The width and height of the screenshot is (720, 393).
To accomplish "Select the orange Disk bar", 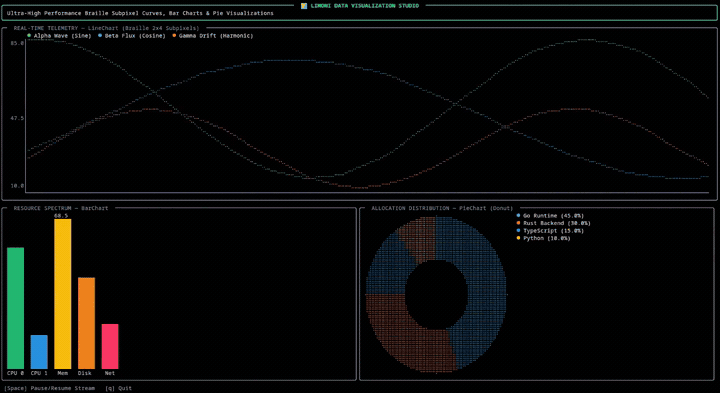I will point(86,323).
